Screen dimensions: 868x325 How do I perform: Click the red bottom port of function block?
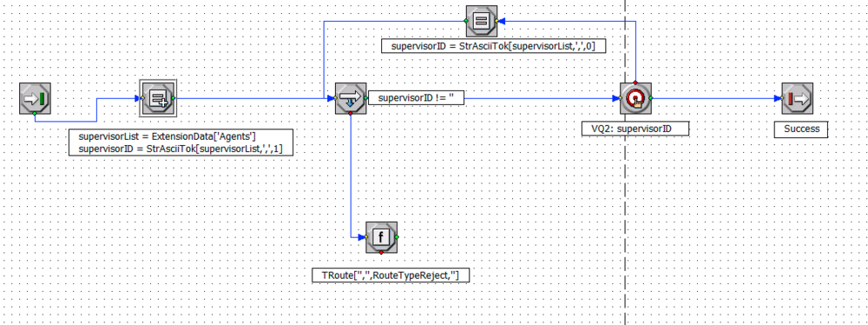click(381, 253)
